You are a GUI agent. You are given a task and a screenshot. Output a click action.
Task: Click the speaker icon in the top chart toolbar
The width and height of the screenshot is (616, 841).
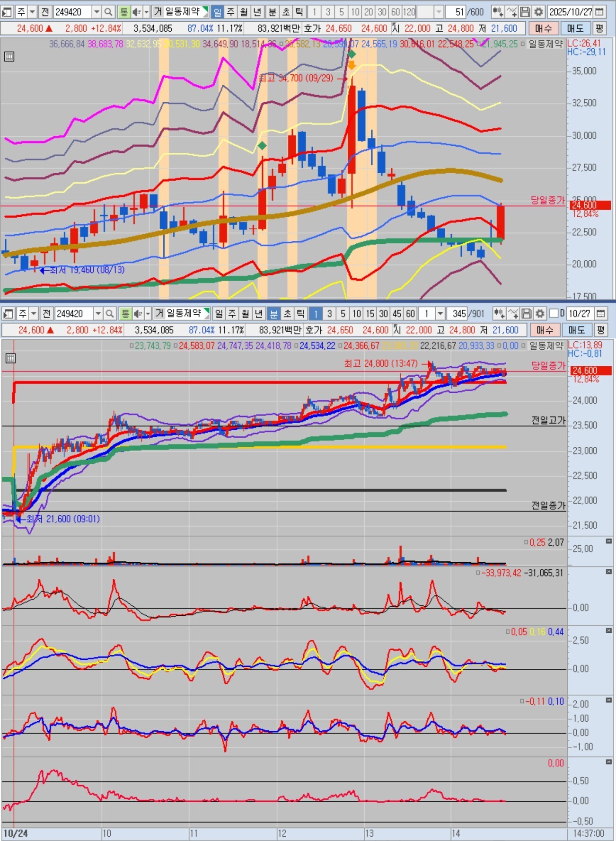(x=136, y=12)
